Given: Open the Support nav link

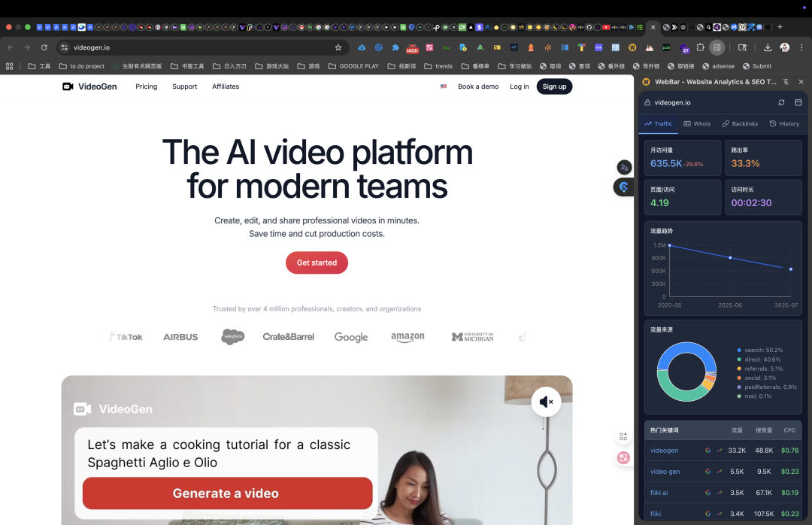Looking at the screenshot, I should 184,86.
